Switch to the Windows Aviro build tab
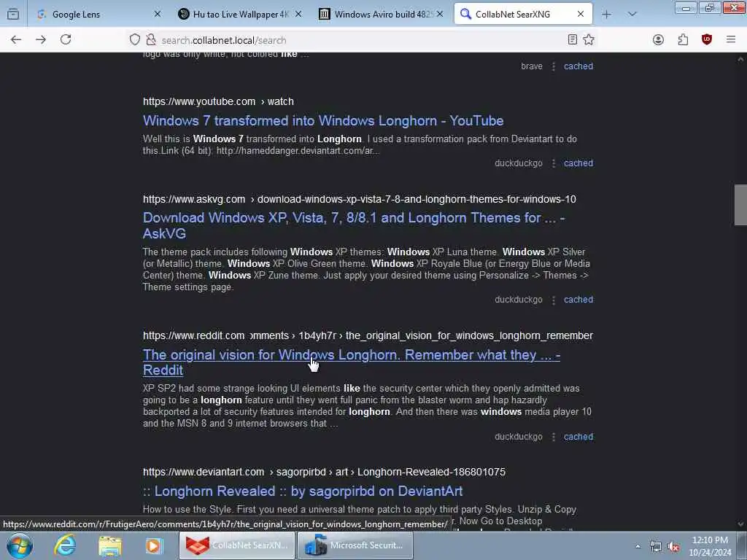Viewport: 747px width, 560px height. (x=382, y=15)
